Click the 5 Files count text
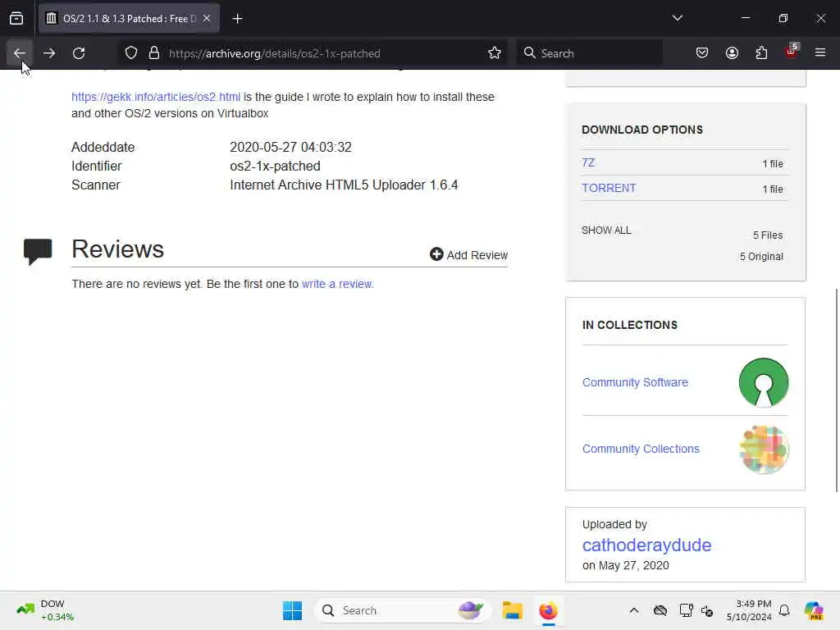This screenshot has width=840, height=630. tap(768, 235)
